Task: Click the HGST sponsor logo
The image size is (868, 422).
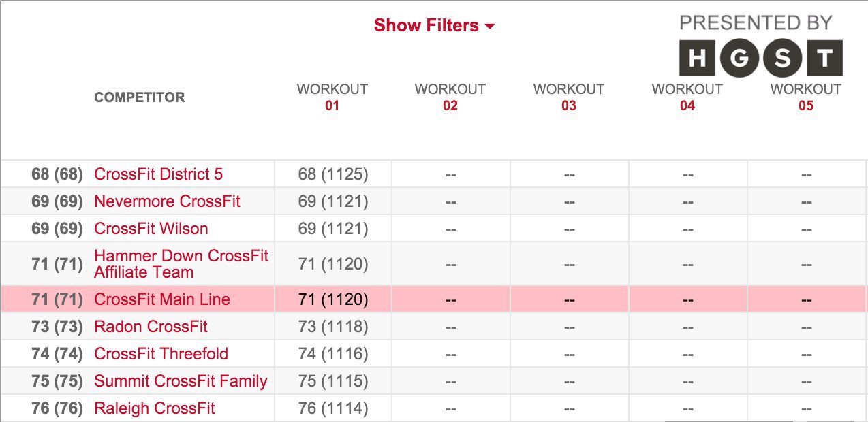Action: coord(760,58)
